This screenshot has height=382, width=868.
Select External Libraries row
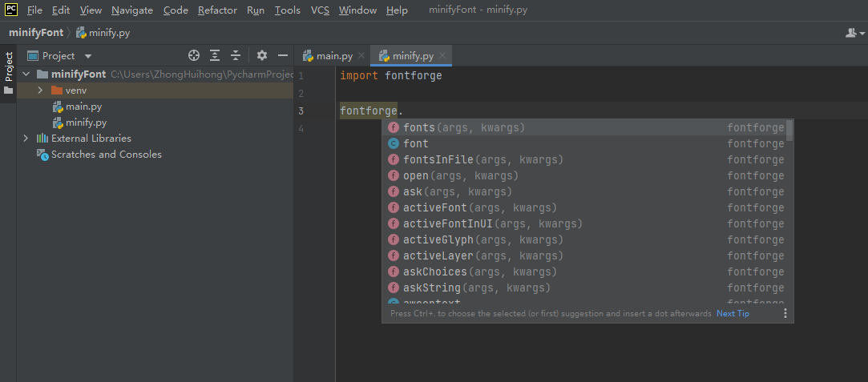(155, 139)
